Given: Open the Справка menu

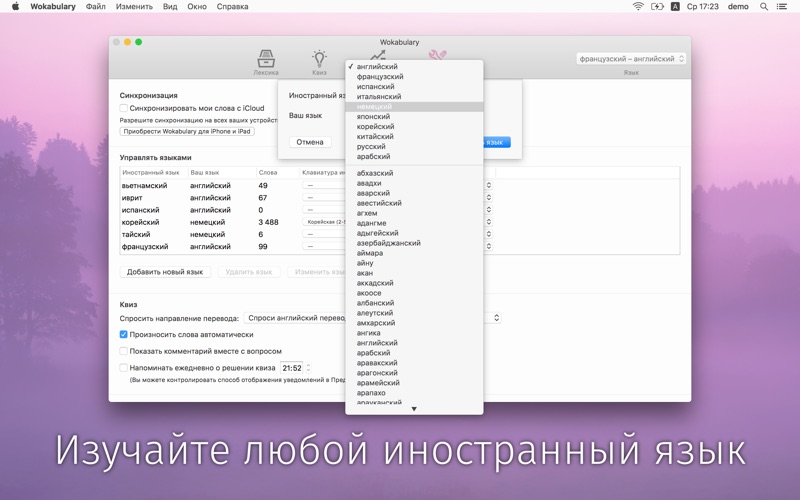Looking at the screenshot, I should [232, 7].
